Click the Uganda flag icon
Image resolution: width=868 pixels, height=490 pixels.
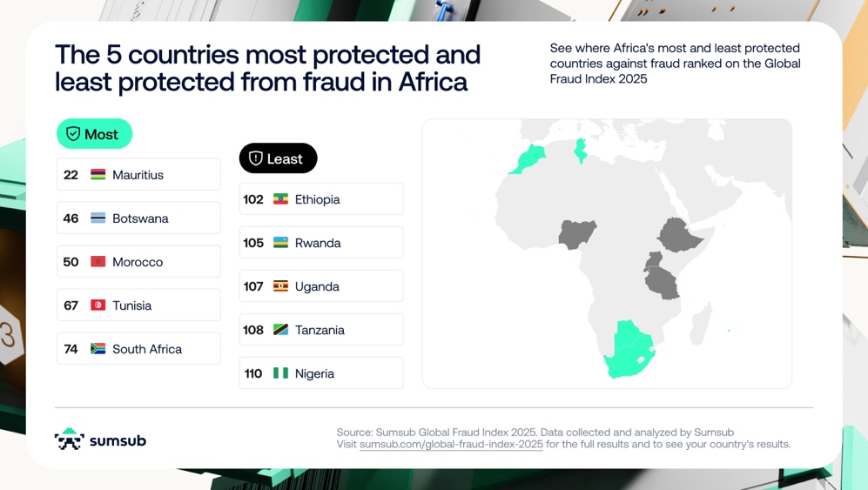point(280,286)
